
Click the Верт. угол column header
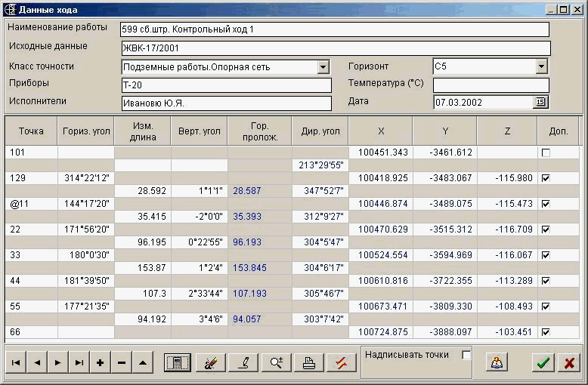click(199, 131)
